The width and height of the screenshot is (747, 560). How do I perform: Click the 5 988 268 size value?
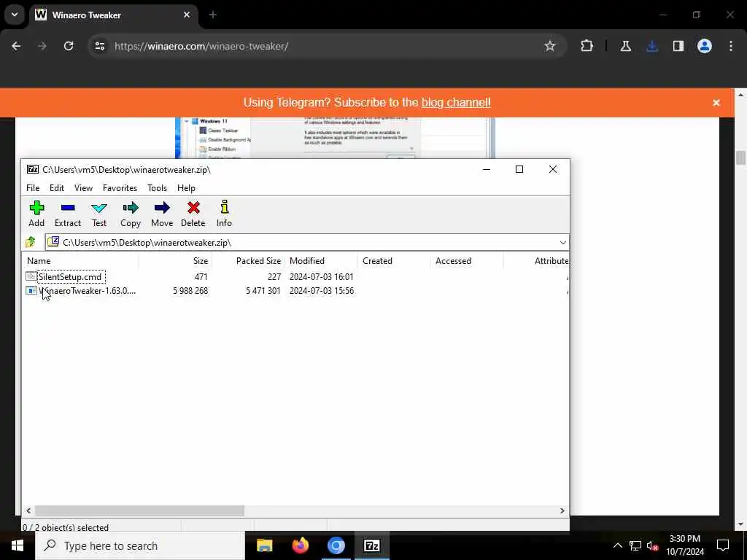(190, 290)
